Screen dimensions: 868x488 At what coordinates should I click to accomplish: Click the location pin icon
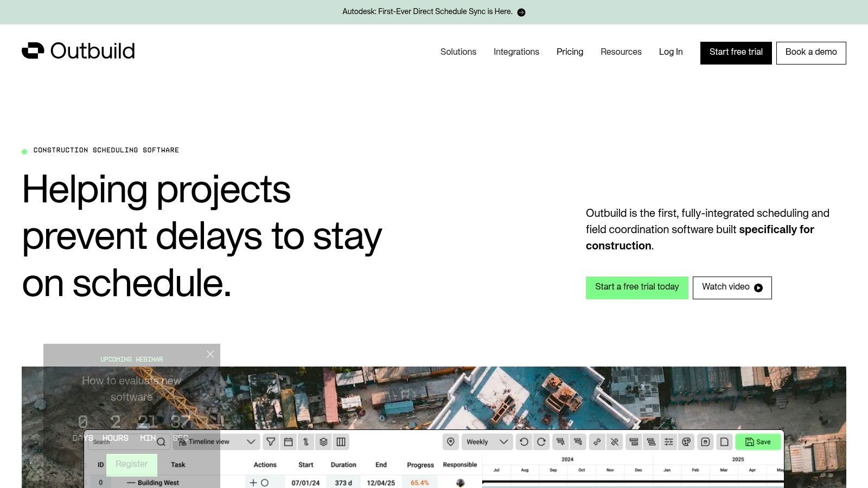point(451,442)
